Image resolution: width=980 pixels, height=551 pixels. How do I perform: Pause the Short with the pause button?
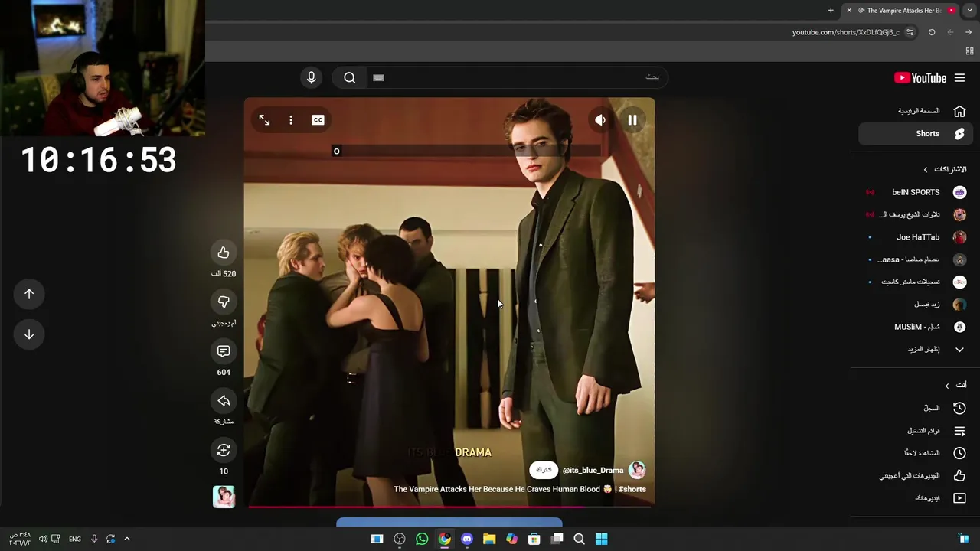click(x=632, y=120)
